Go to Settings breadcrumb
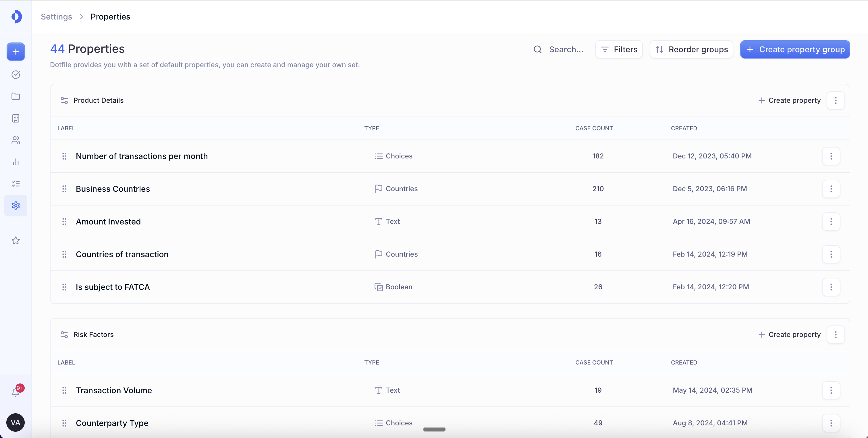Screen dimensions: 868x438 click(x=56, y=16)
